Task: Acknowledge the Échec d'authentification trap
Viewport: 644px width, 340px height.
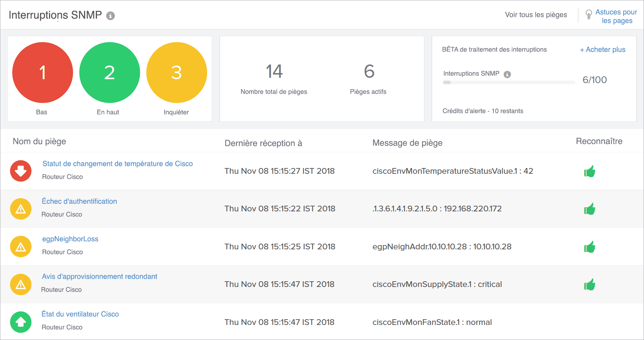Action: (x=589, y=209)
